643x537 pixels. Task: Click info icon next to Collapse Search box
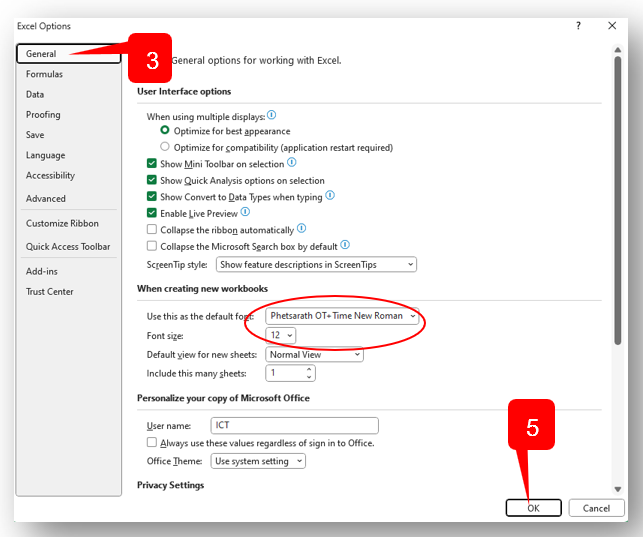(345, 244)
